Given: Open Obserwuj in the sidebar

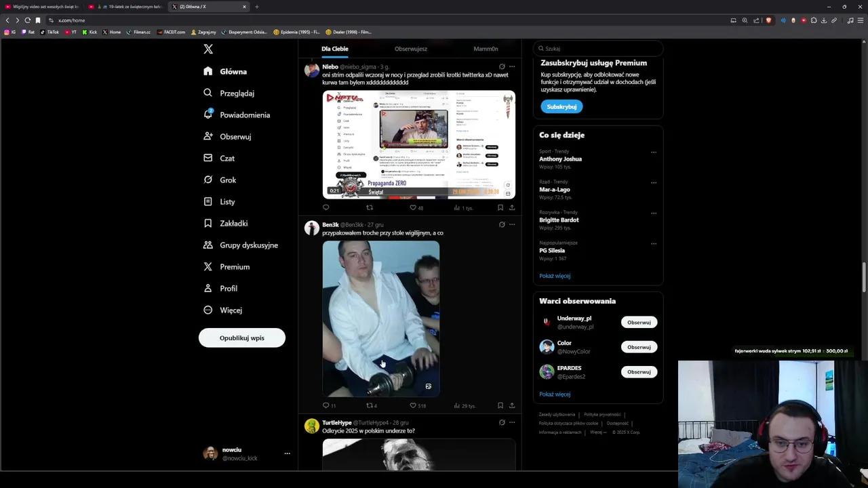Looking at the screenshot, I should (x=227, y=136).
